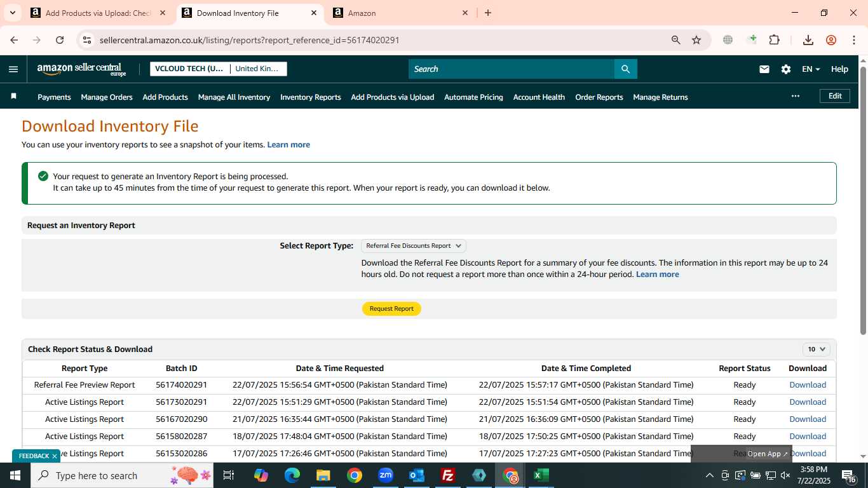Open the Chrome profile avatar
The height and width of the screenshot is (488, 868).
click(x=831, y=40)
